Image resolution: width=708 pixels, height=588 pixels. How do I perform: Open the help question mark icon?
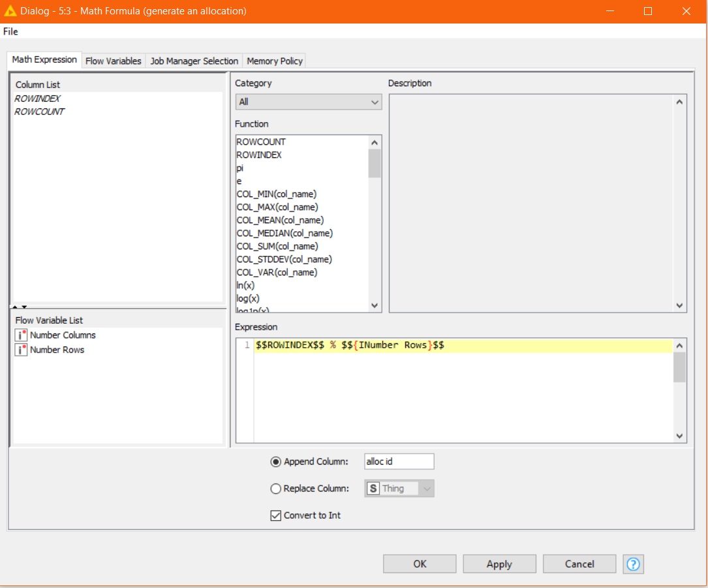pyautogui.click(x=633, y=564)
